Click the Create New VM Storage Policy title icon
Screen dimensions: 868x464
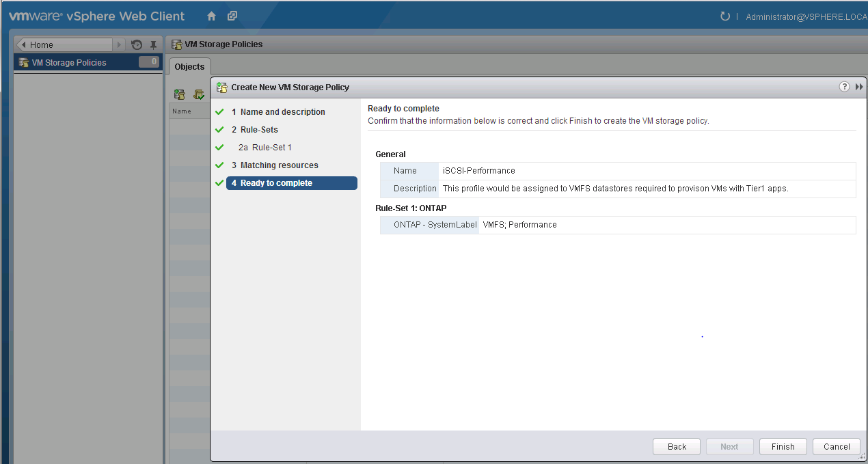coord(221,87)
